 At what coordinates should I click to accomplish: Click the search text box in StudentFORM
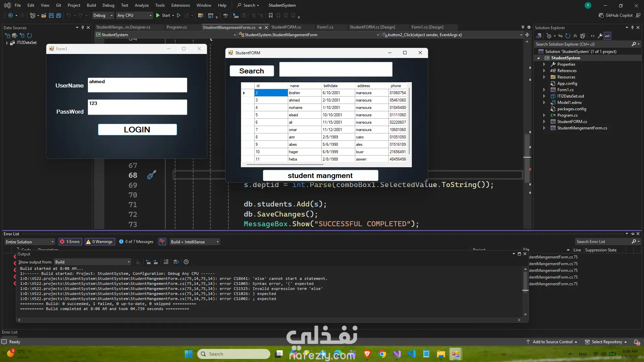coord(336,69)
